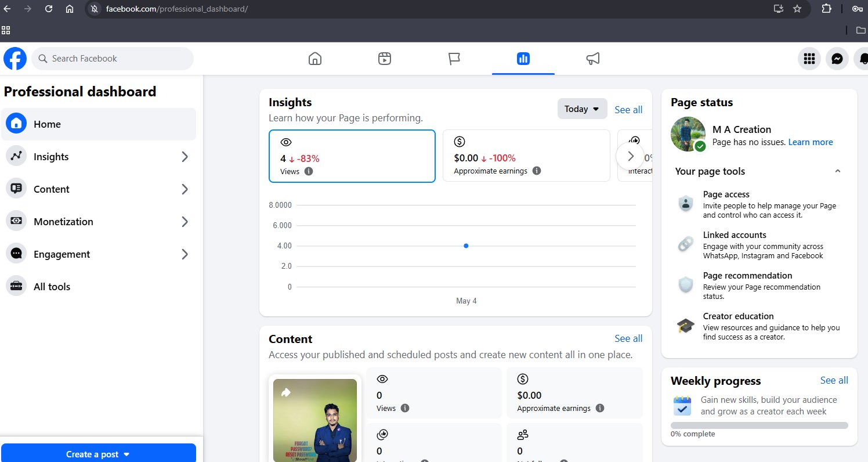Expand the Engagement sidebar chevron
868x462 pixels.
pos(185,254)
